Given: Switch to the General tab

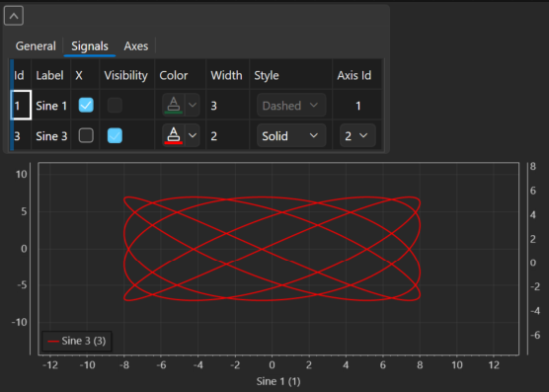Looking at the screenshot, I should (36, 46).
